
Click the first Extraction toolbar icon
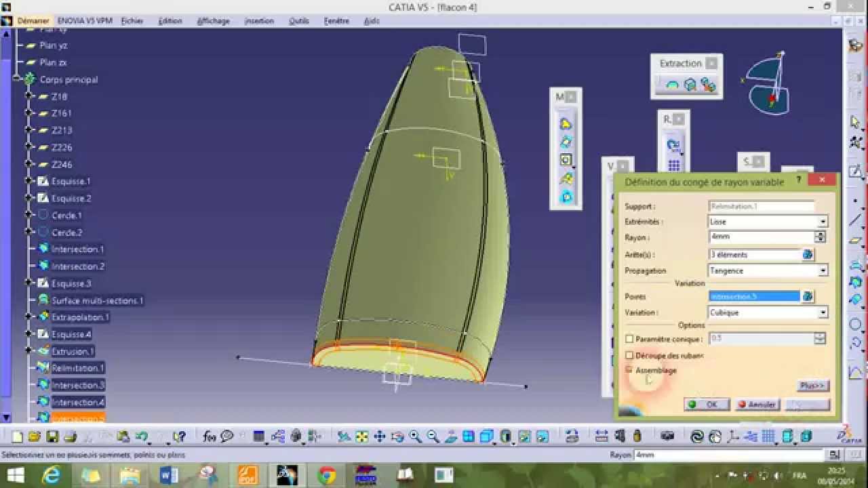click(672, 85)
